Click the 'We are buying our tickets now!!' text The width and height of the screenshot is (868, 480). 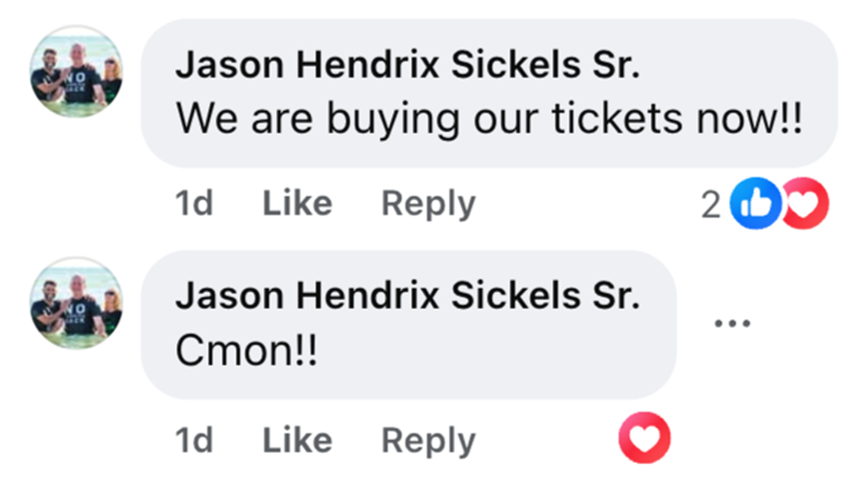[489, 119]
